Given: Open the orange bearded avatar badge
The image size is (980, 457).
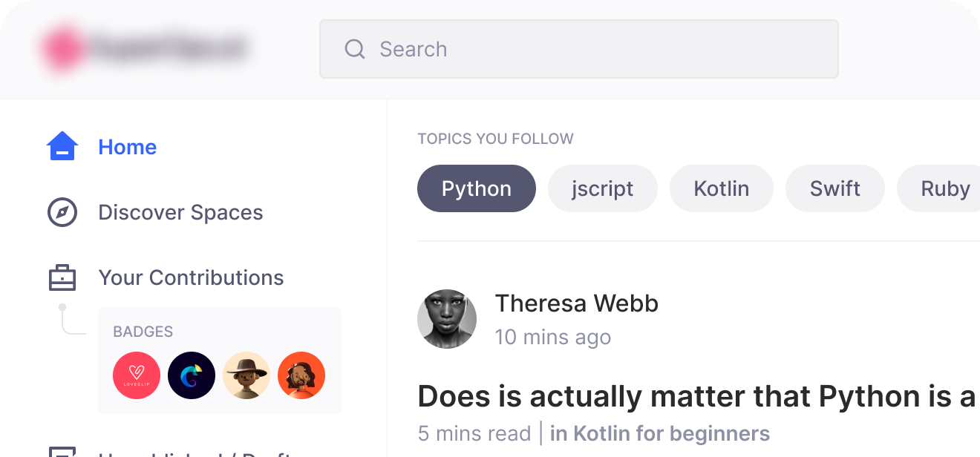Looking at the screenshot, I should tap(301, 375).
